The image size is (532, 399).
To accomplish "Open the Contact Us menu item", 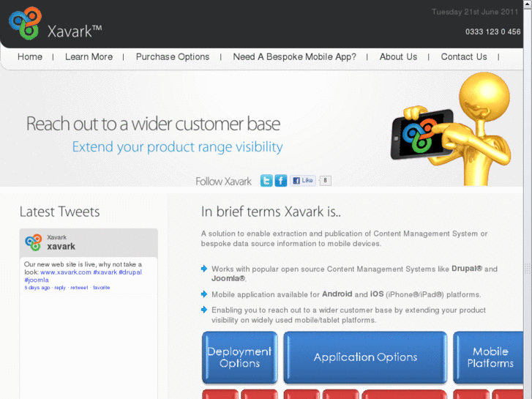I will coord(464,56).
